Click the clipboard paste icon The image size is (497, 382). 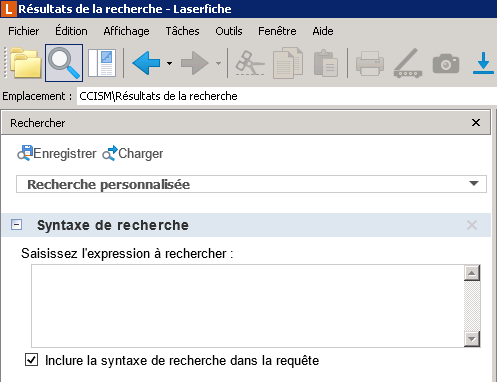pos(326,63)
